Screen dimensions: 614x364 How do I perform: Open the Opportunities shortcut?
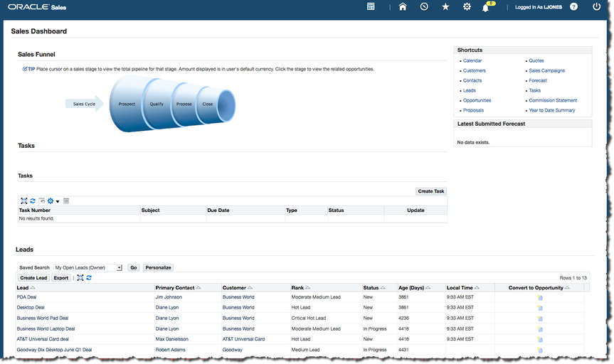tap(477, 100)
